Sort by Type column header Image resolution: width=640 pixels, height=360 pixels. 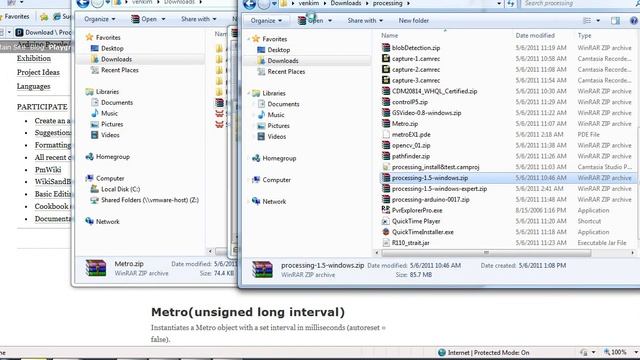pyautogui.click(x=584, y=36)
